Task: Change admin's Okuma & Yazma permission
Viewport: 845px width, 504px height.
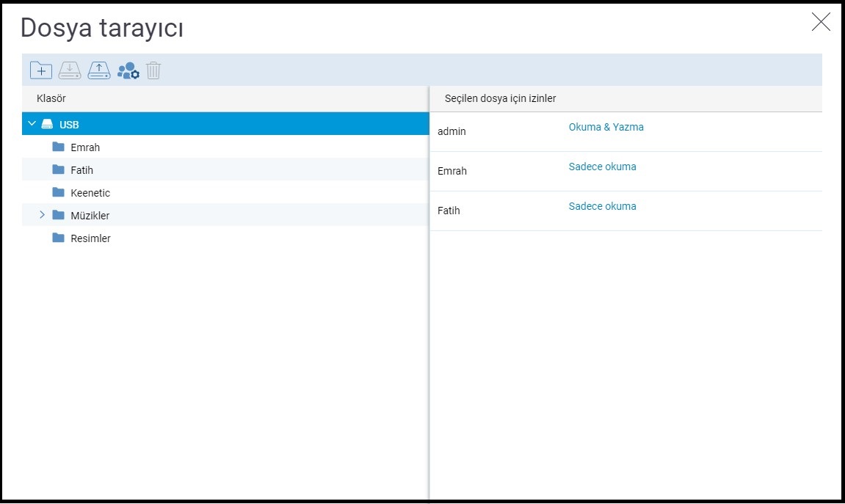Action: pyautogui.click(x=606, y=127)
